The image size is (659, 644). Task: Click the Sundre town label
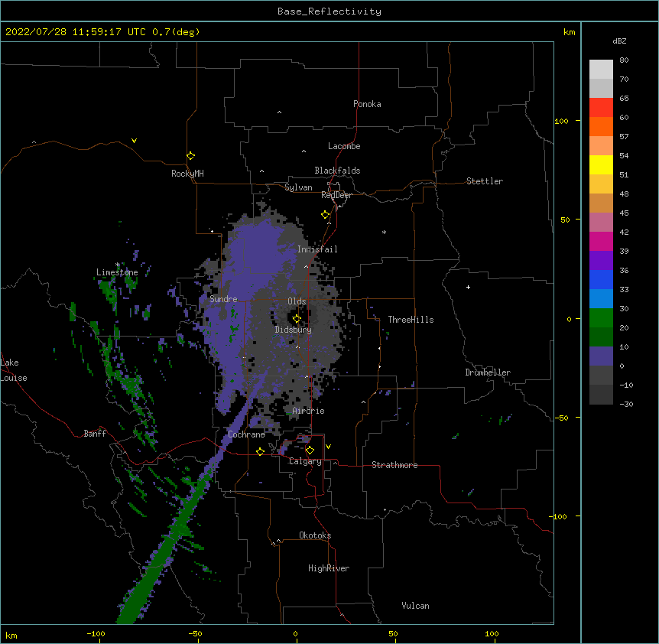223,299
